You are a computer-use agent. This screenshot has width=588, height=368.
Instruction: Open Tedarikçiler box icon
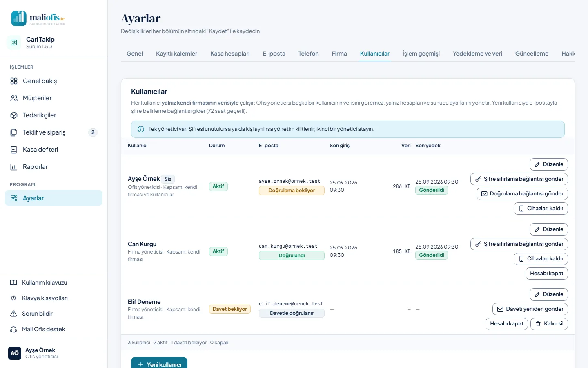[14, 115]
